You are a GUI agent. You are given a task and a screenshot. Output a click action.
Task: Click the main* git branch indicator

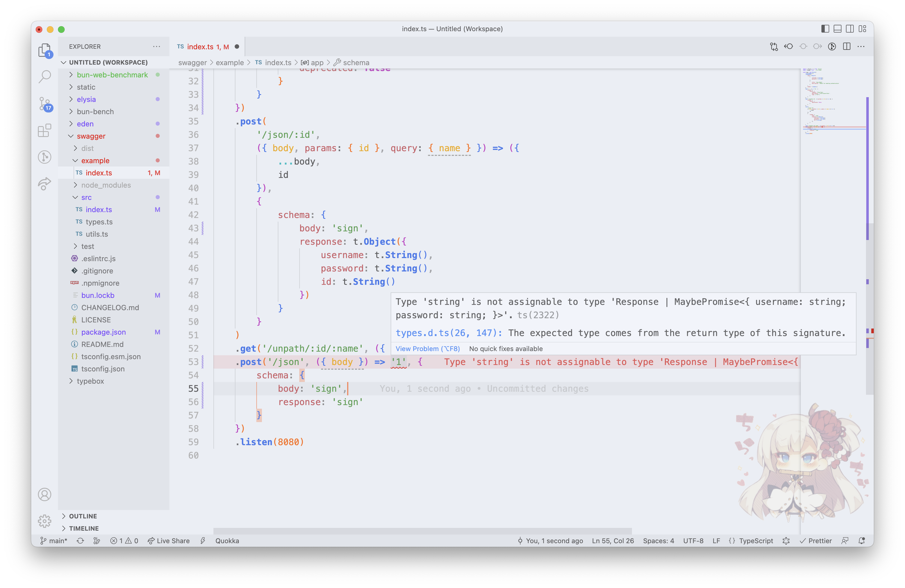(x=53, y=540)
